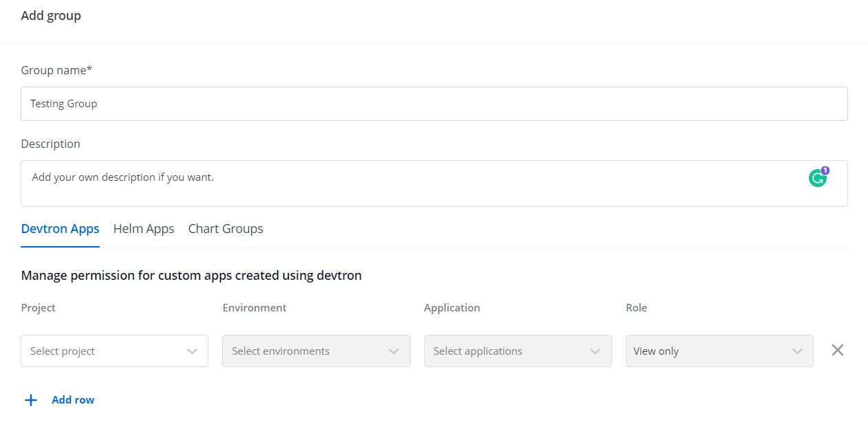868x429 pixels.
Task: Click the chevron arrow in Select project
Action: 192,351
